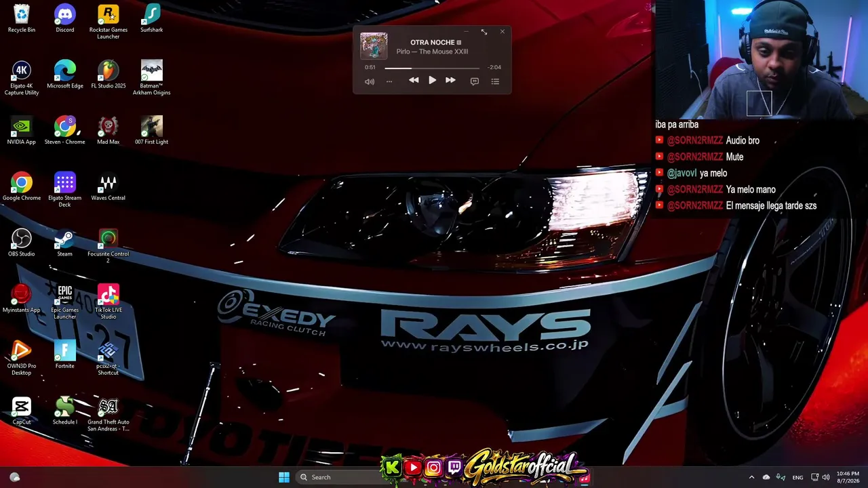
Task: Select Batman Arkham Origins game icon
Action: [x=151, y=78]
